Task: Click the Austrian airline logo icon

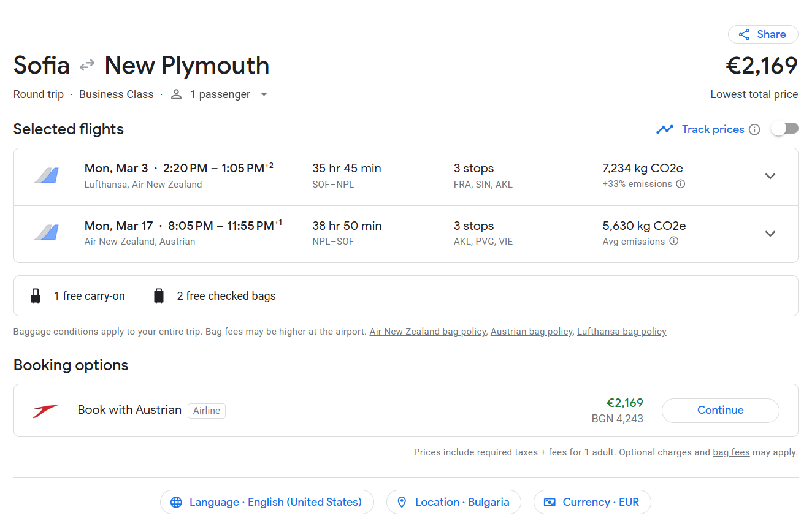Action: click(46, 411)
